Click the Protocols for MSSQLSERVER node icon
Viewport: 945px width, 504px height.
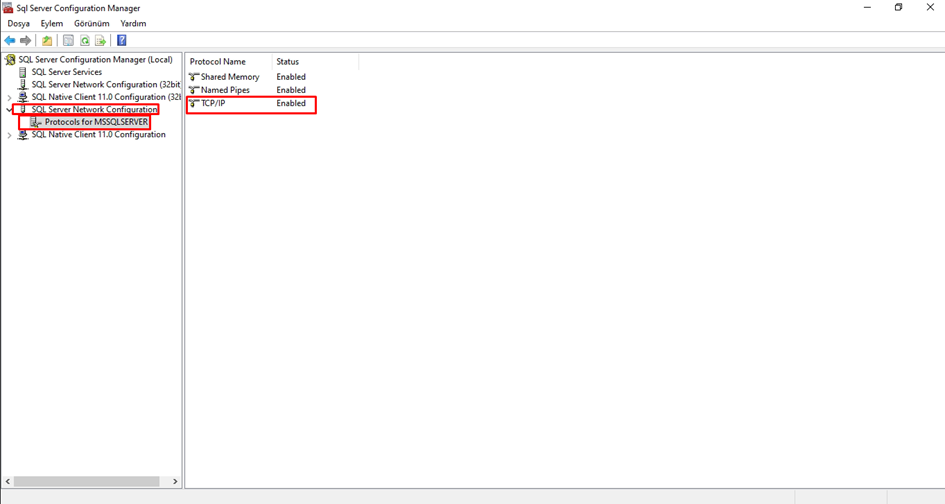(x=36, y=122)
